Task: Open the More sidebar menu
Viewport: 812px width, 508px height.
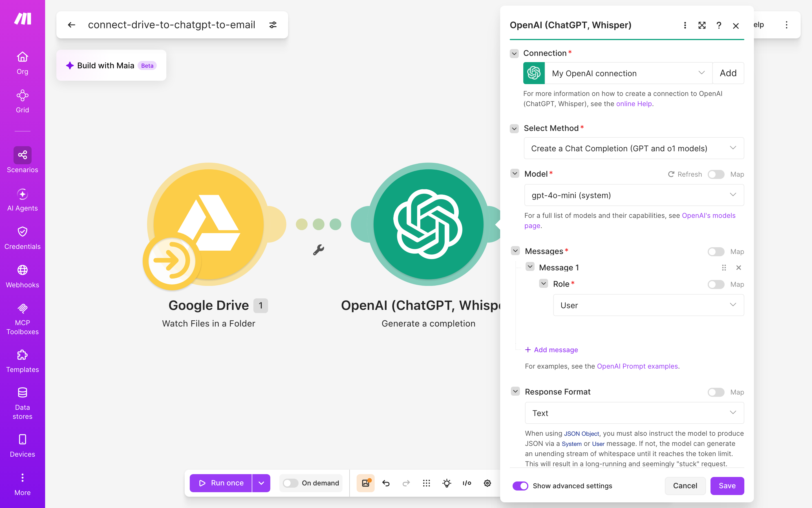Action: (23, 484)
